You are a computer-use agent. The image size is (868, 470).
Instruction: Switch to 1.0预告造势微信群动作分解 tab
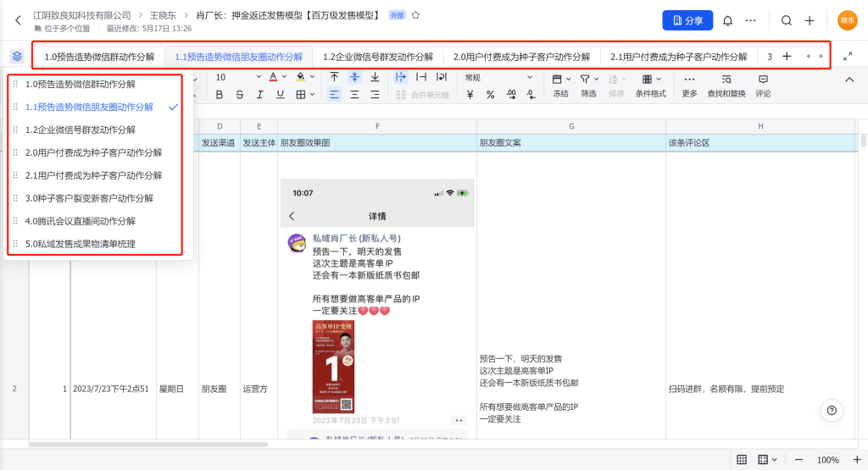(100, 57)
